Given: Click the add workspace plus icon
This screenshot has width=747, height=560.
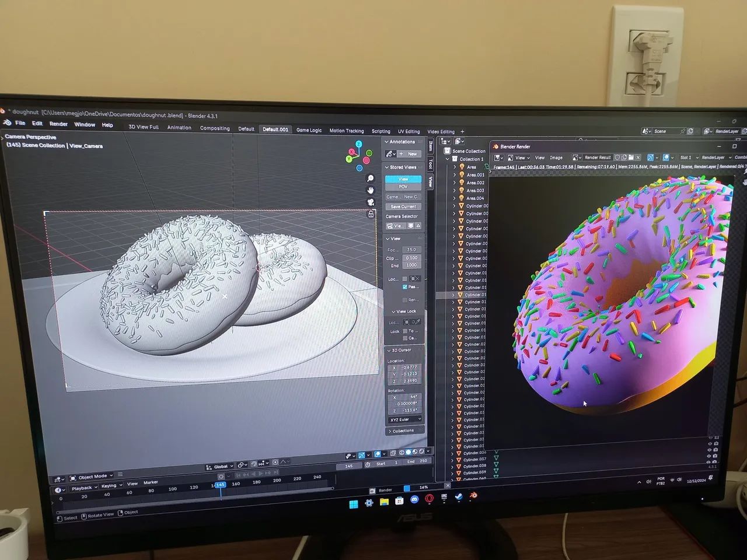Looking at the screenshot, I should pyautogui.click(x=462, y=132).
